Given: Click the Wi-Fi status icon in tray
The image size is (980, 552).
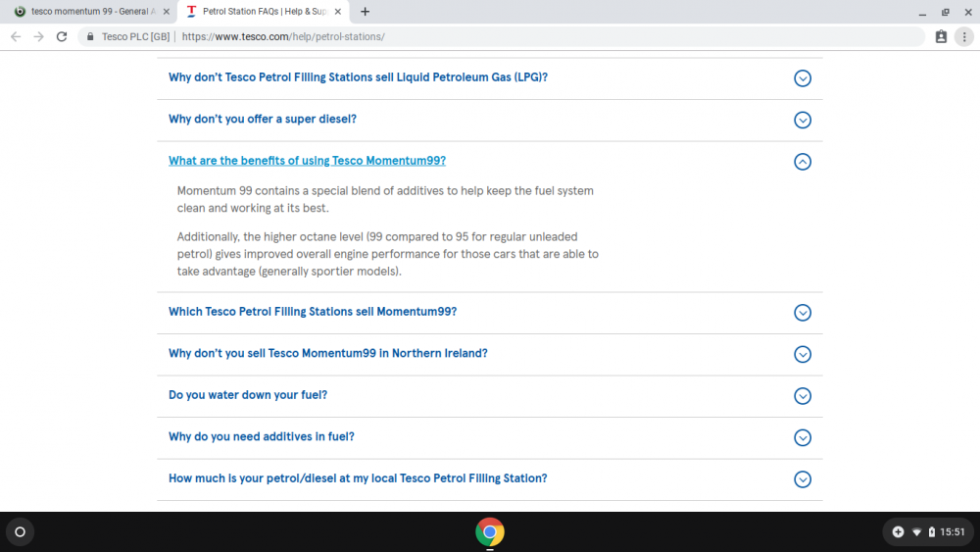Looking at the screenshot, I should (x=917, y=532).
